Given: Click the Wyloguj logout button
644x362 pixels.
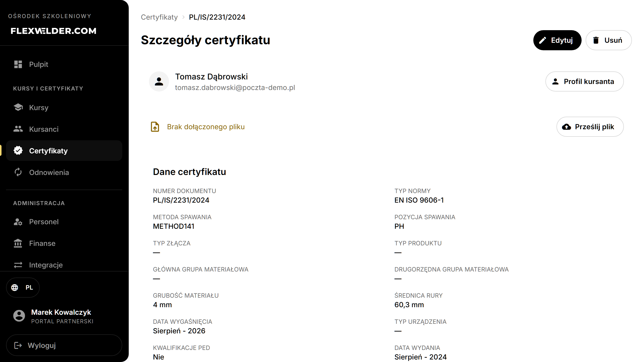Looking at the screenshot, I should [64, 345].
